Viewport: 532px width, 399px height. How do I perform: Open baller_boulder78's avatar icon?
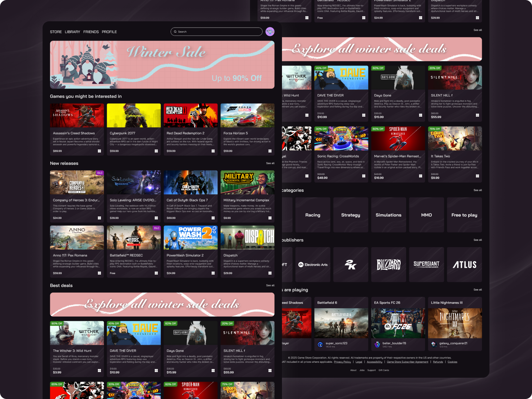(377, 344)
